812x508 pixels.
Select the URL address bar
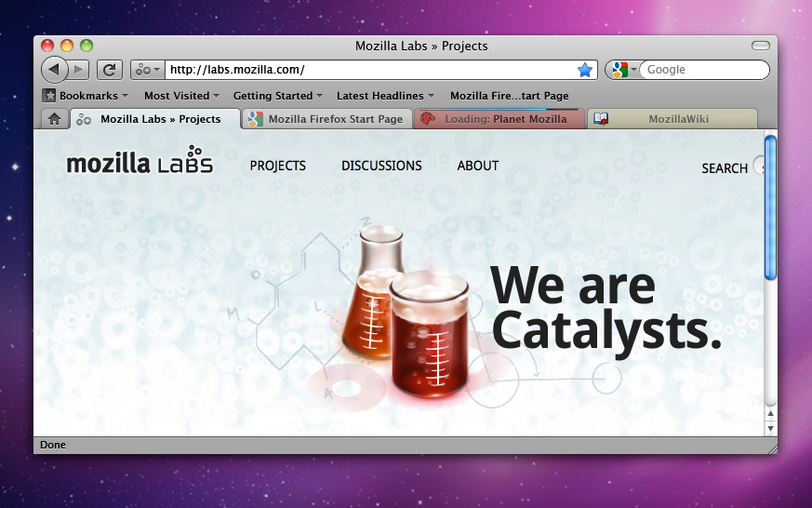370,70
